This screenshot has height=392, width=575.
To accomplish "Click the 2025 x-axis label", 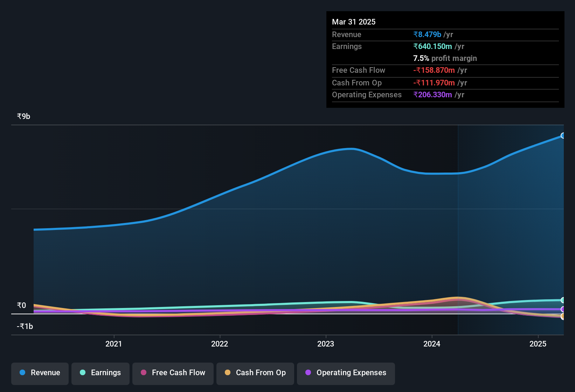I will click(538, 344).
